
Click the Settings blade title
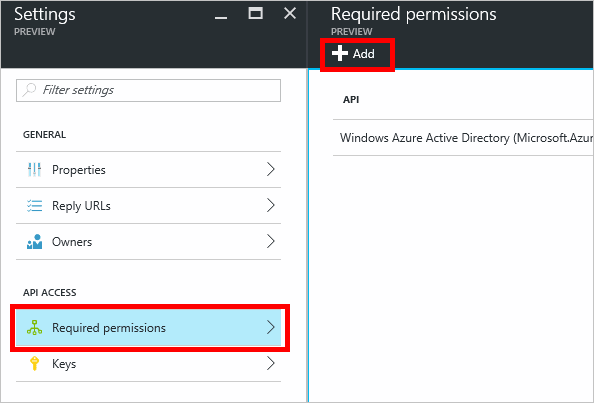click(45, 15)
